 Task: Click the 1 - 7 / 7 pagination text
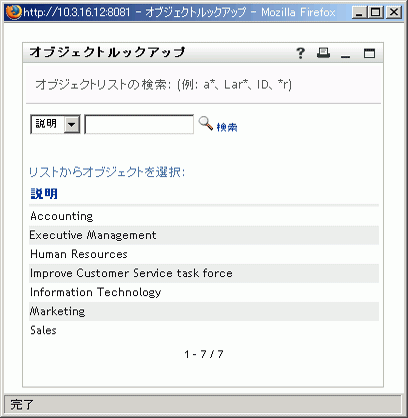(204, 354)
